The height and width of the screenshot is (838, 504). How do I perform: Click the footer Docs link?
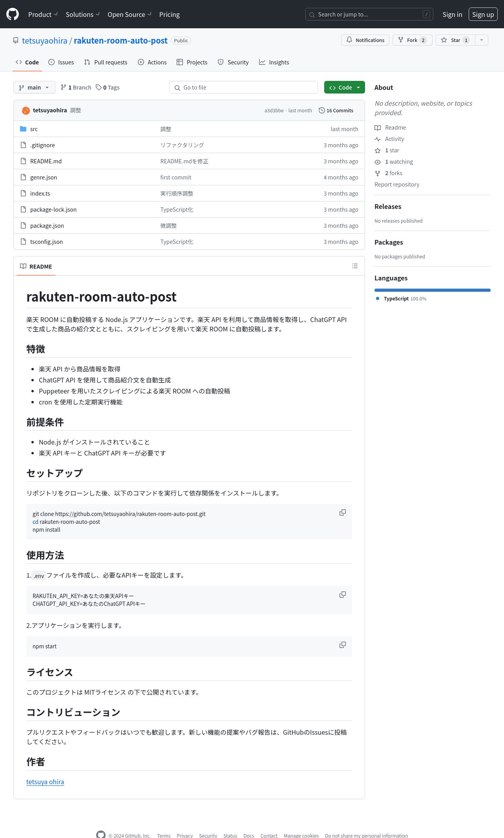pyautogui.click(x=248, y=836)
